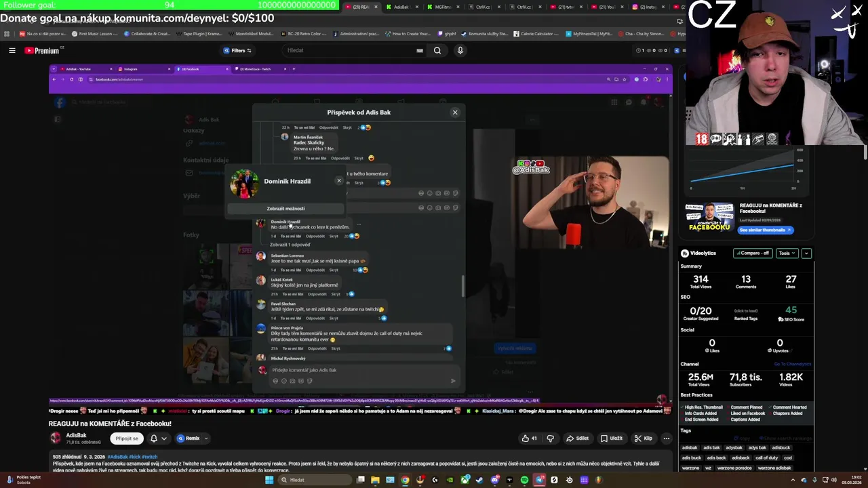
Task: Switch to the MGFitness browser tab
Action: [x=442, y=7]
